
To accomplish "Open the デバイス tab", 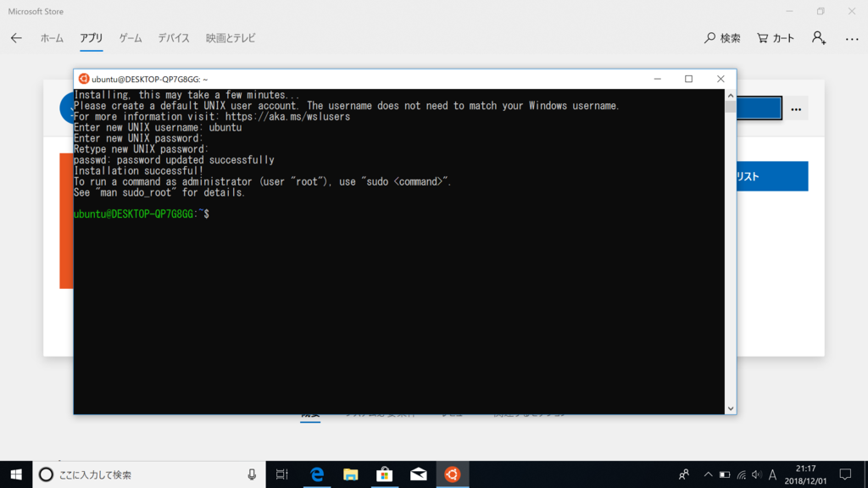I will pyautogui.click(x=174, y=38).
